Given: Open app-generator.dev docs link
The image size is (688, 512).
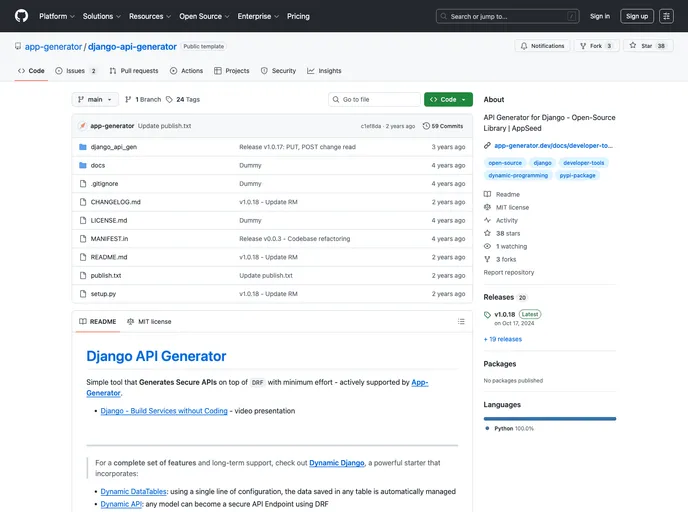Looking at the screenshot, I should (553, 146).
